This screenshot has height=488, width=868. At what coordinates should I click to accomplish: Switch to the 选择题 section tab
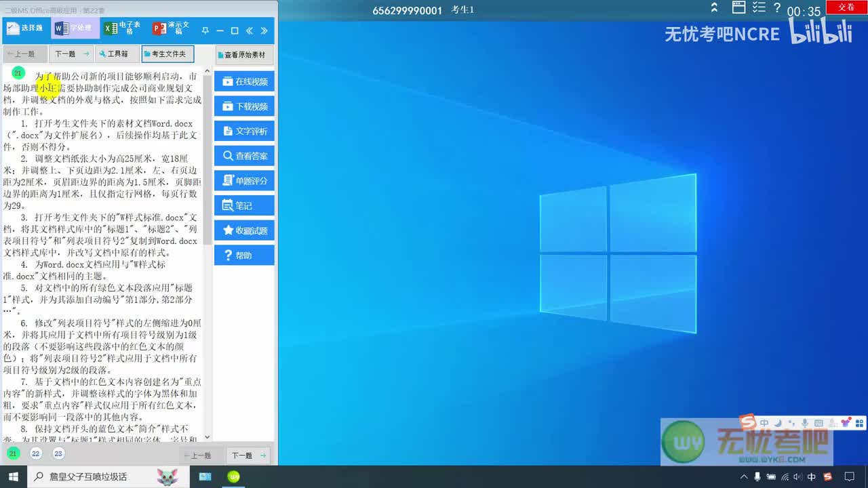26,28
